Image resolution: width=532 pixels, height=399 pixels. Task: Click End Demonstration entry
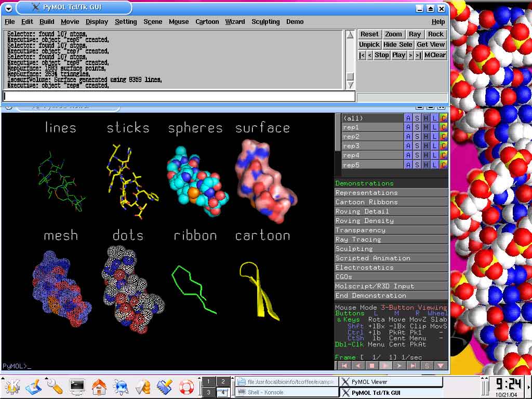pos(392,296)
